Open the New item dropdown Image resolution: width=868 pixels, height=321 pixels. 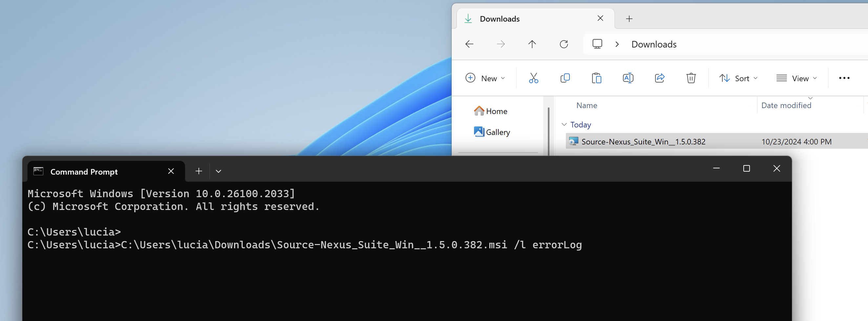(x=485, y=78)
